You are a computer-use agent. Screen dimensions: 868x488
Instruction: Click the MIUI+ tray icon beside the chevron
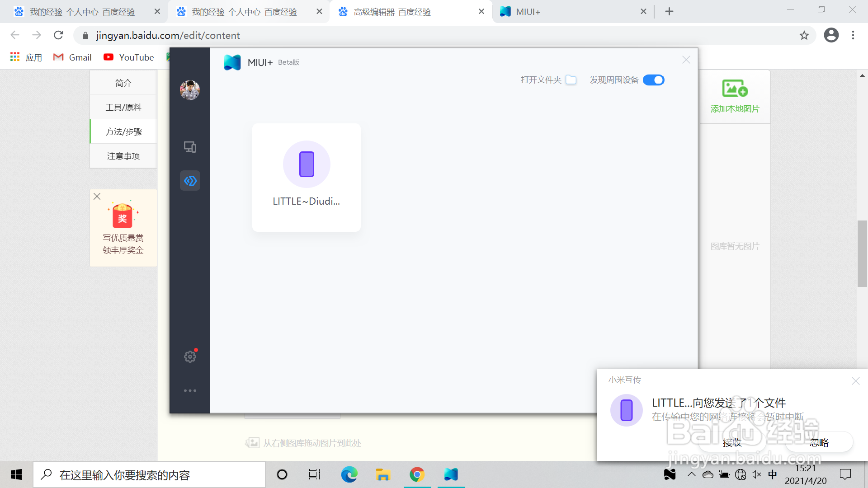coord(670,474)
